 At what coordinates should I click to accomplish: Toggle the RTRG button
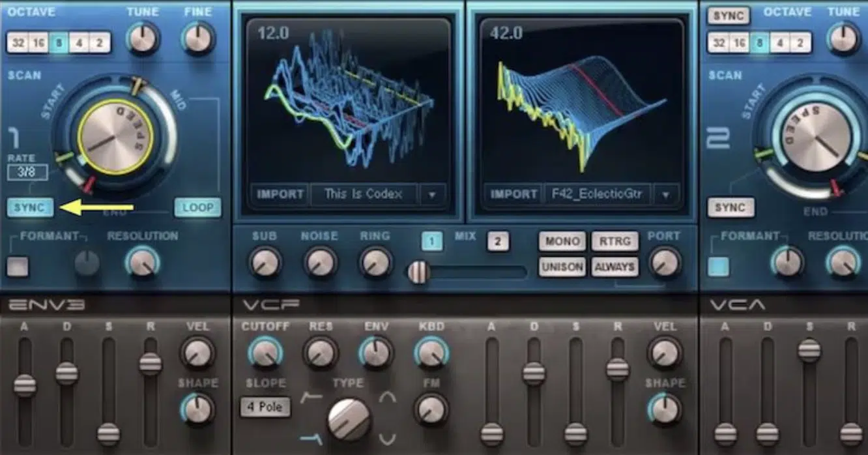coord(615,242)
